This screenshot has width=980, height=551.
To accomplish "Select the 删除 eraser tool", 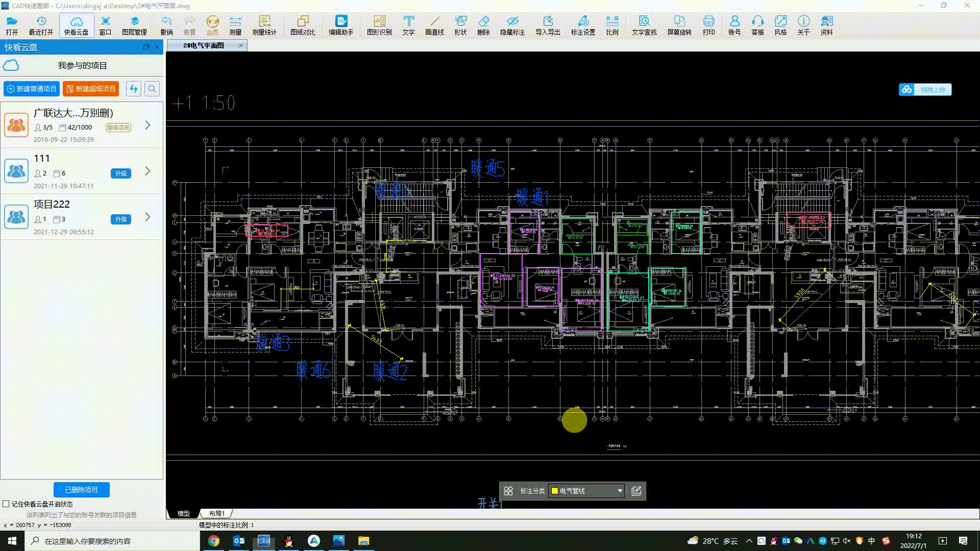I will [483, 25].
